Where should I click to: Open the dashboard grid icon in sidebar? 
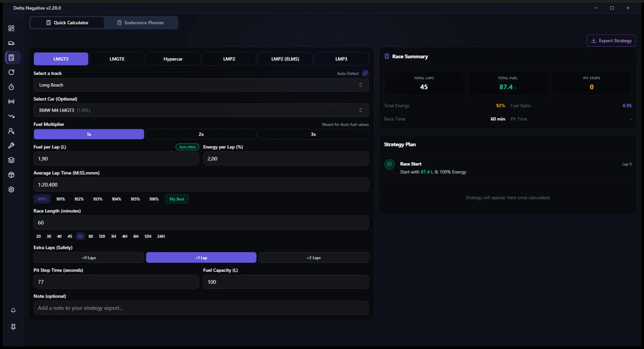(11, 28)
